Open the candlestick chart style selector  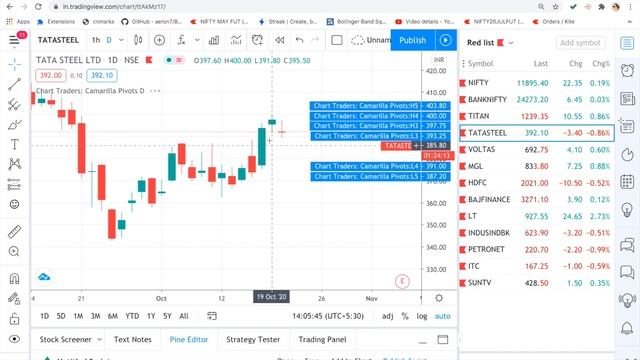click(x=138, y=40)
